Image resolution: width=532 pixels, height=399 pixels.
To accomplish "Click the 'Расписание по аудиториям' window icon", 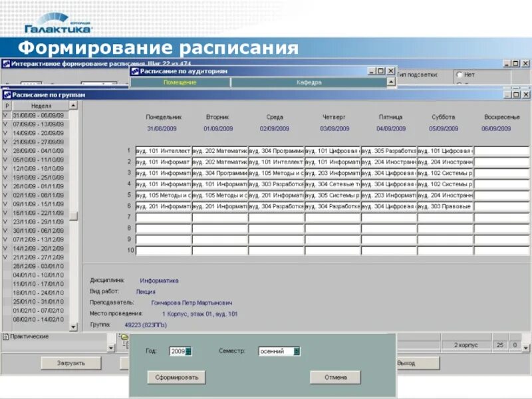I will (x=135, y=71).
